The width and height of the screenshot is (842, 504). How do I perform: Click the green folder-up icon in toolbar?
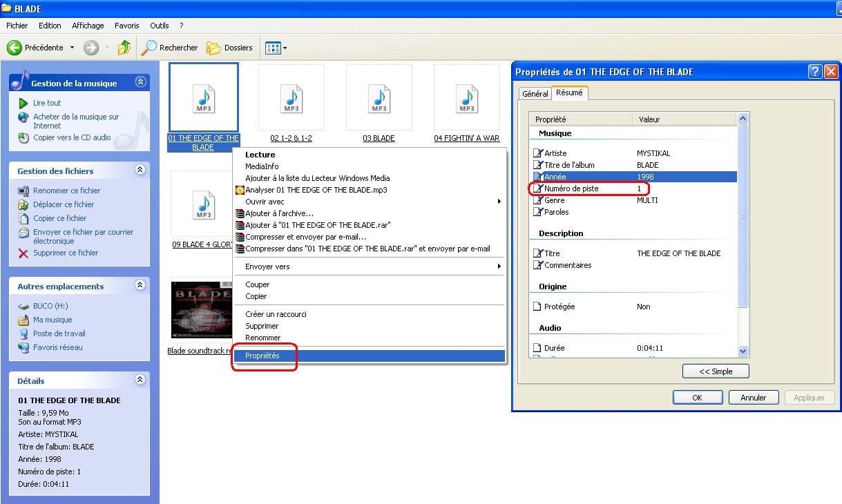tap(124, 48)
